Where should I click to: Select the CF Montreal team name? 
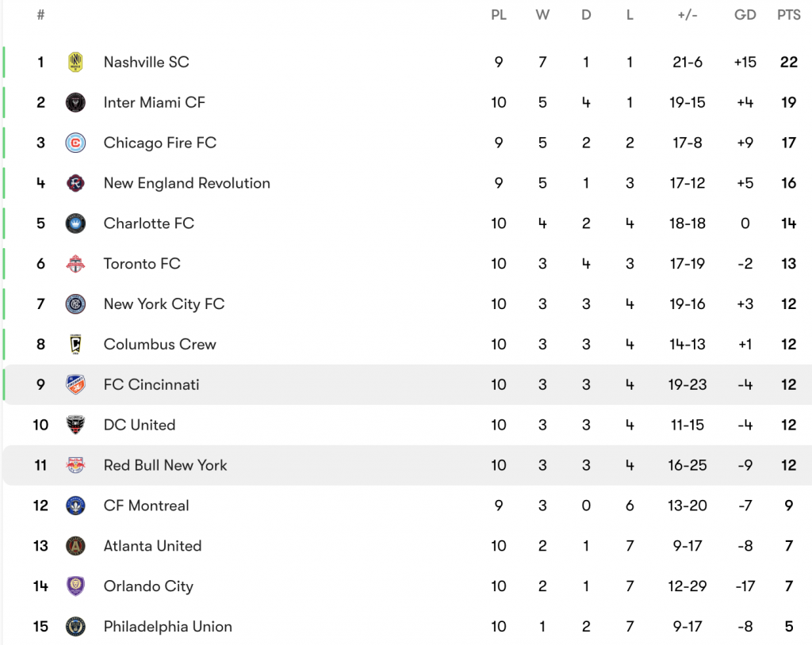146,506
